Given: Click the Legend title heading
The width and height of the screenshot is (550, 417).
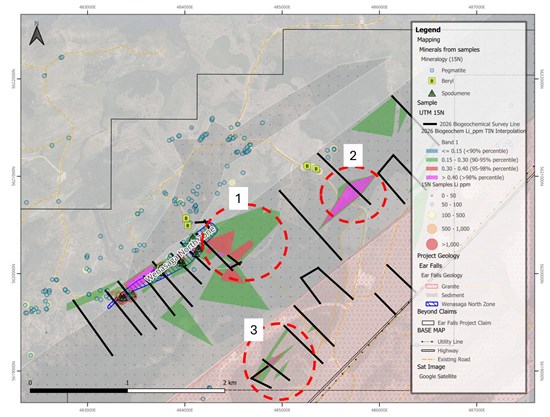Looking at the screenshot, I should point(428,30).
